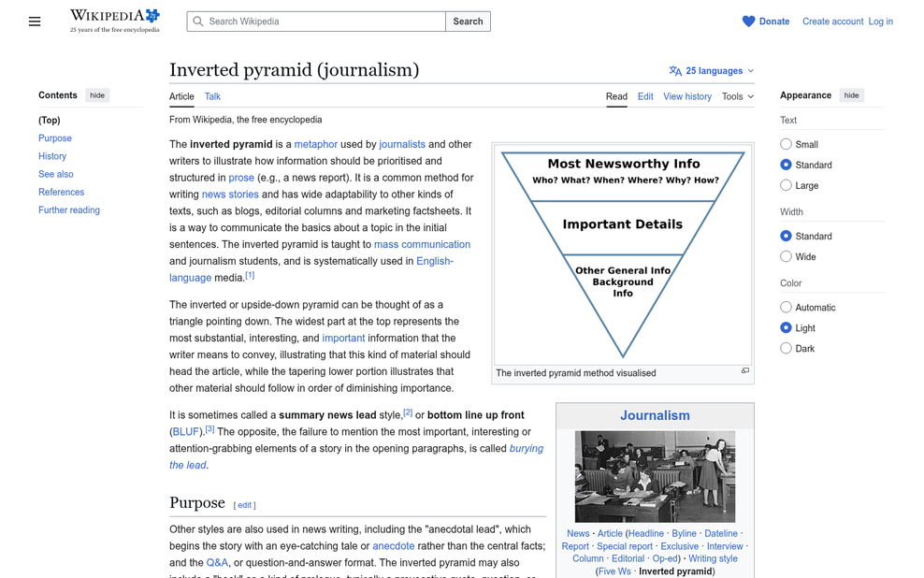Jump to Purpose section in contents
The height and width of the screenshot is (578, 924).
tap(55, 137)
